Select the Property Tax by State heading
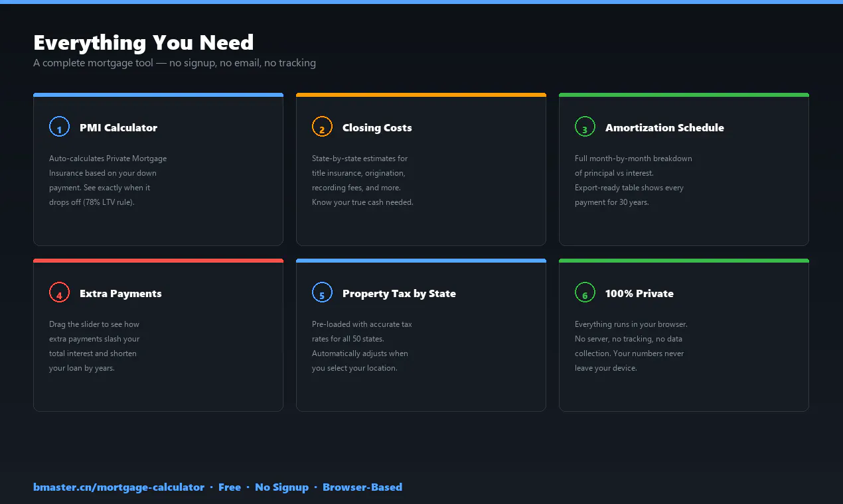This screenshot has width=843, height=504. click(399, 293)
